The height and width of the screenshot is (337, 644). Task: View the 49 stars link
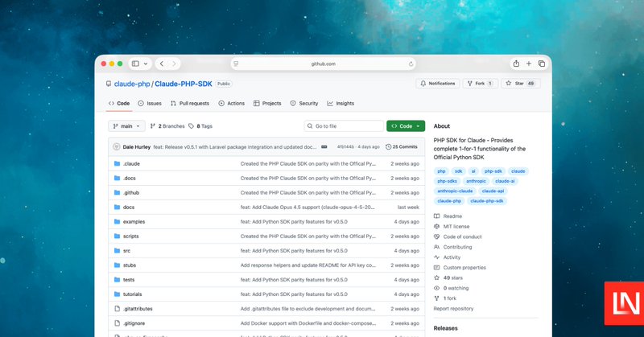tap(448, 278)
